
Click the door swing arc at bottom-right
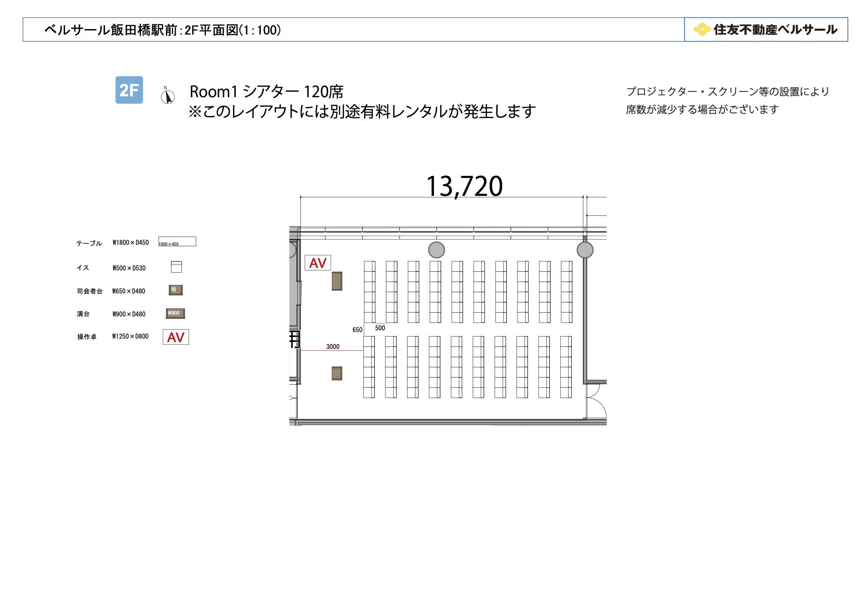[597, 402]
